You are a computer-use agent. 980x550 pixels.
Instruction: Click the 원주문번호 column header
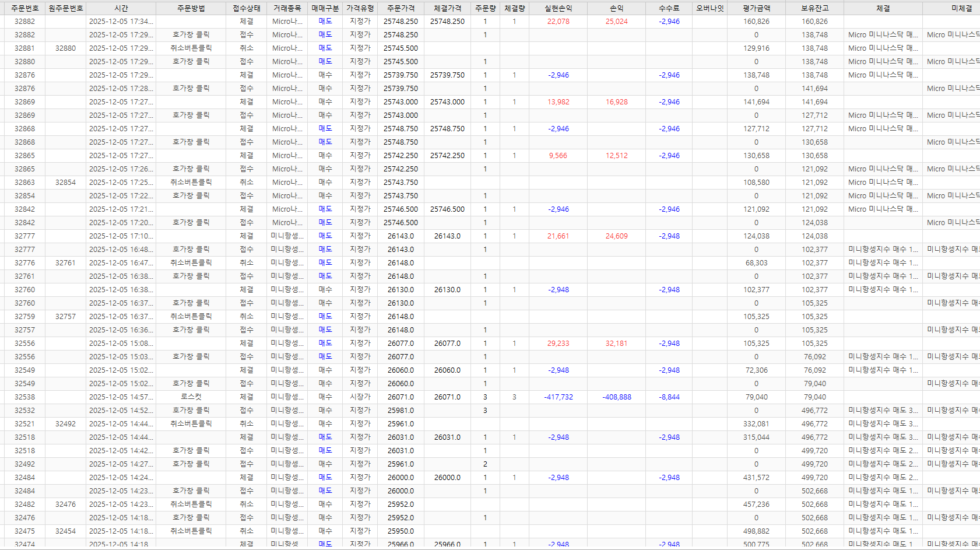[65, 8]
